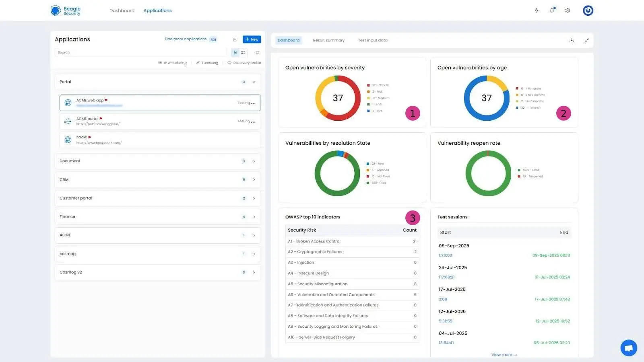
Task: Open the Discovery profile option
Action: click(244, 63)
